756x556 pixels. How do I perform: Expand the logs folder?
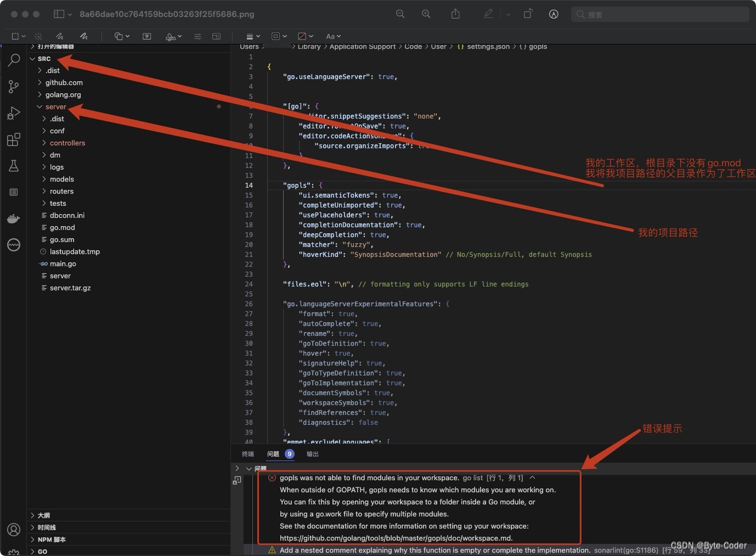coord(57,167)
